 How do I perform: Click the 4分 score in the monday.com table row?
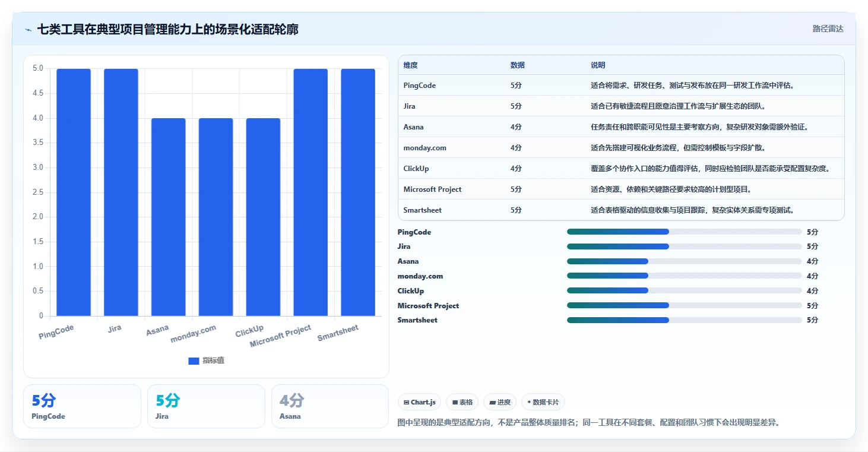pos(516,148)
